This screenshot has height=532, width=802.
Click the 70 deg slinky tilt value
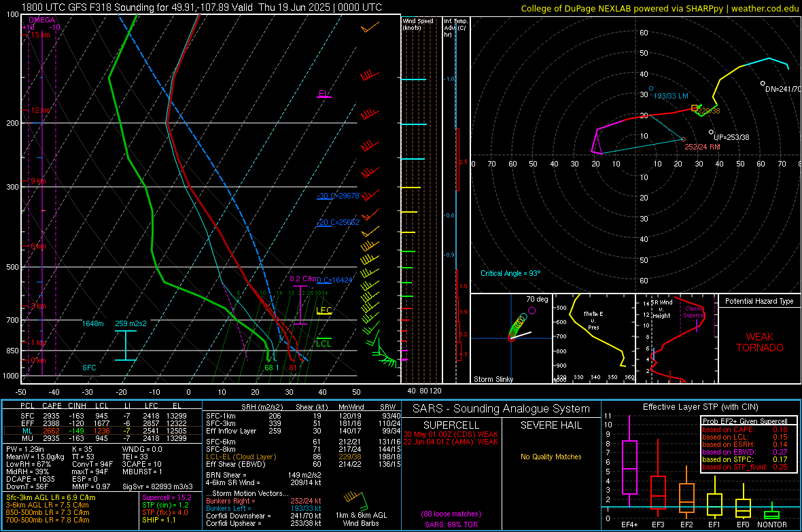coord(537,299)
